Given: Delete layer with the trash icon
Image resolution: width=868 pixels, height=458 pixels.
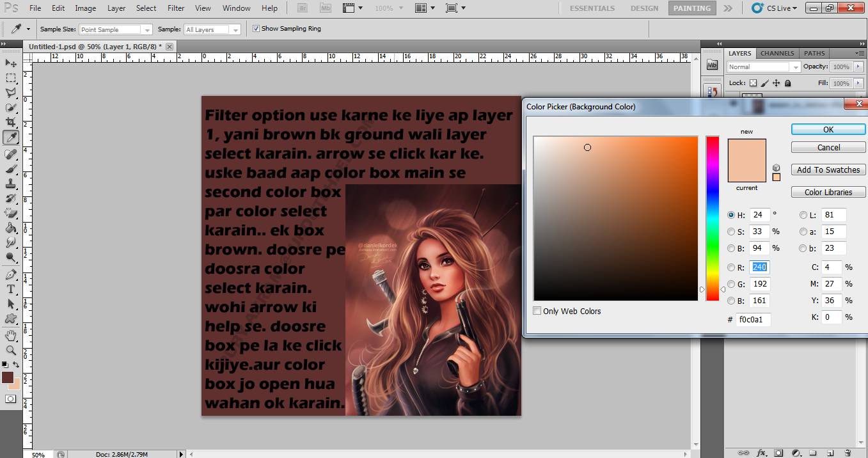Looking at the screenshot, I should point(848,452).
